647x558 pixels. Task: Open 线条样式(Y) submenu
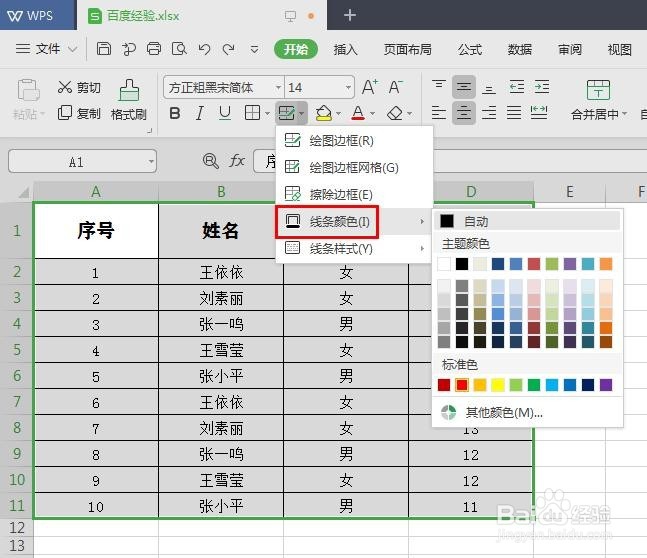354,248
